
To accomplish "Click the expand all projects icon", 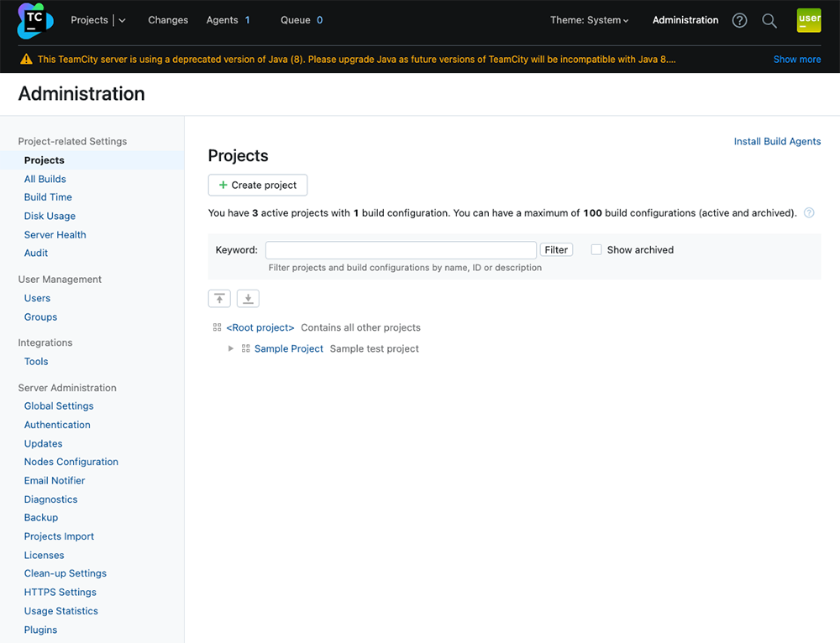I will click(x=248, y=298).
